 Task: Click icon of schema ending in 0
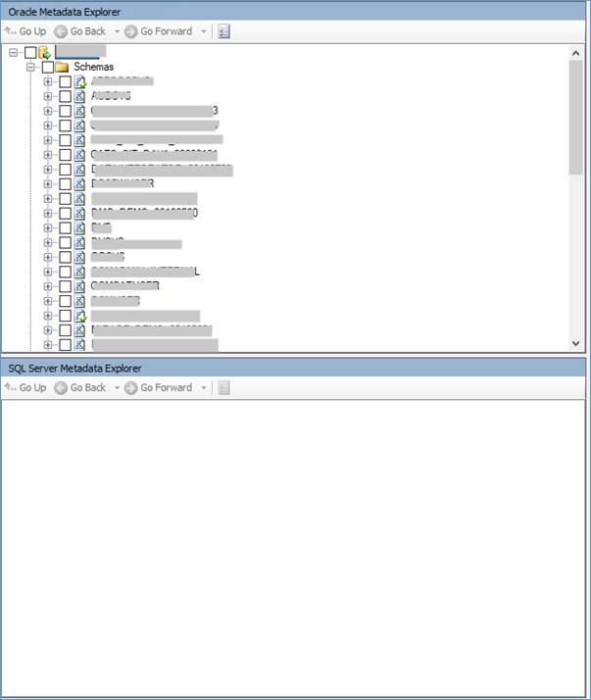[x=79, y=214]
